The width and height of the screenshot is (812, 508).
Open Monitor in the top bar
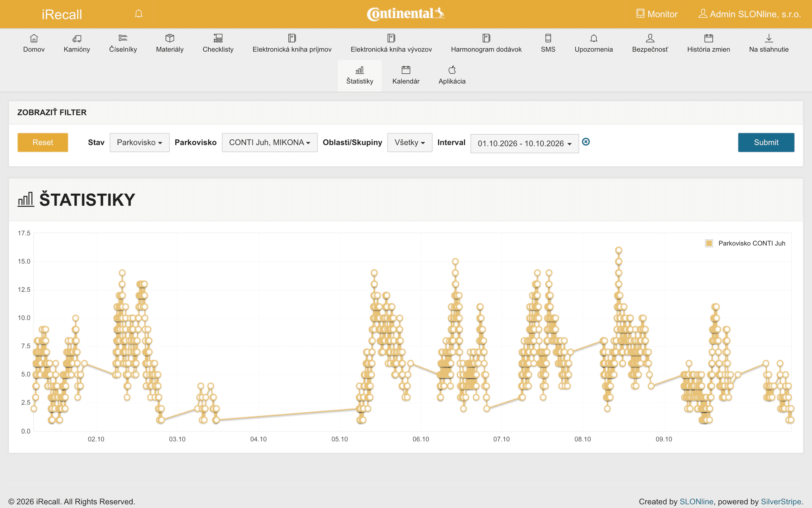coord(657,14)
